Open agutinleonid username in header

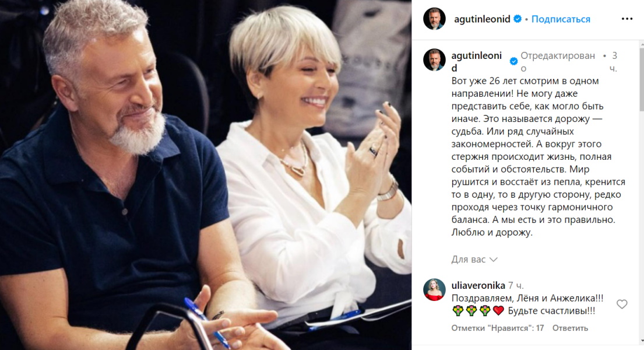(482, 19)
